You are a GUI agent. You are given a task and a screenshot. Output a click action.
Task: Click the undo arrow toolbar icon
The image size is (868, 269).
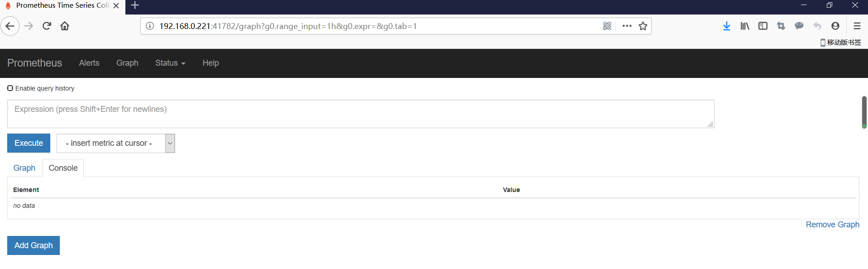[817, 26]
